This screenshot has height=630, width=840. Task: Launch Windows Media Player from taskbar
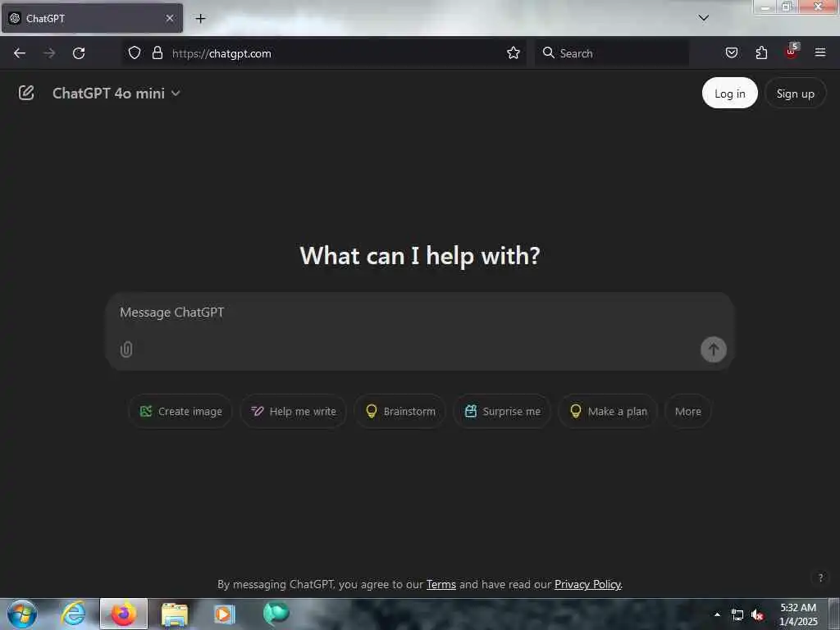pyautogui.click(x=225, y=614)
